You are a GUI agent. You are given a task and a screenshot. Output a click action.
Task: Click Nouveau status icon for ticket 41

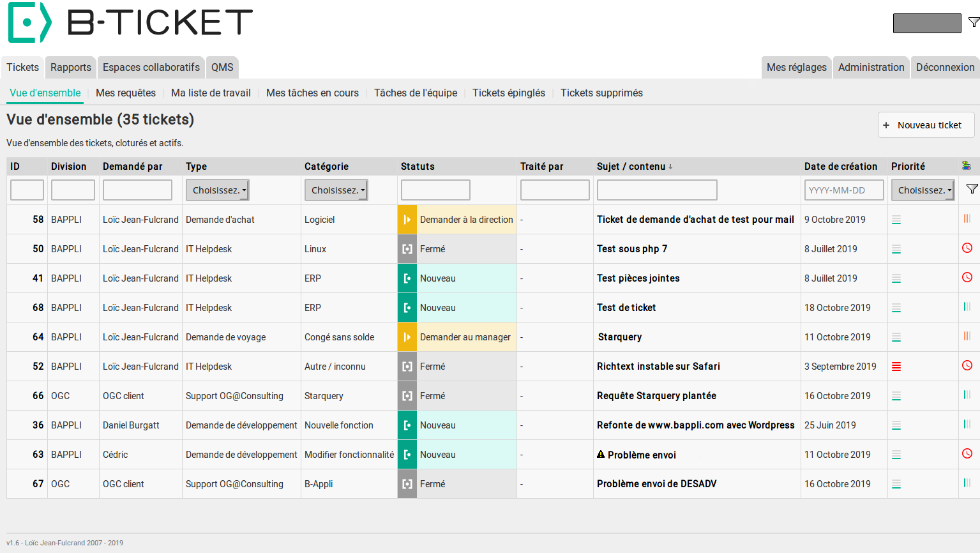(407, 278)
